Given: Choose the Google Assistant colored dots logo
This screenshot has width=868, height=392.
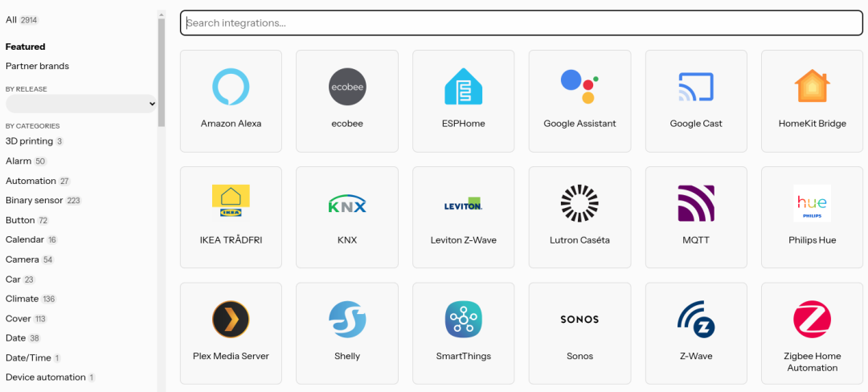Looking at the screenshot, I should (x=579, y=86).
